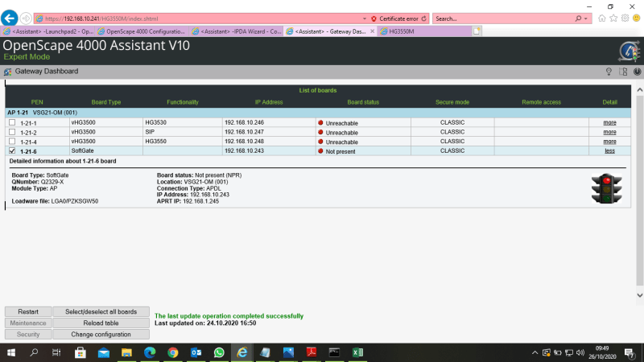This screenshot has width=644, height=362.
Task: Click the Gateway Dashboard title icon
Action: point(7,72)
